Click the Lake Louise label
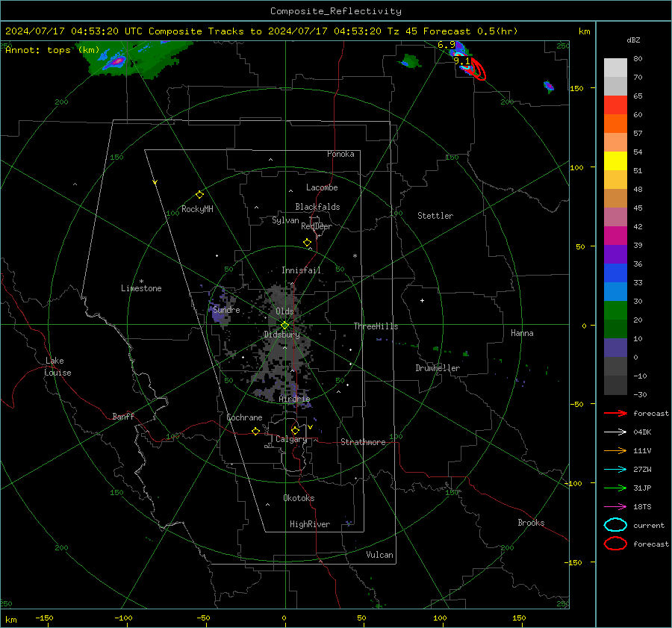Image resolution: width=672 pixels, height=628 pixels. pyautogui.click(x=57, y=367)
